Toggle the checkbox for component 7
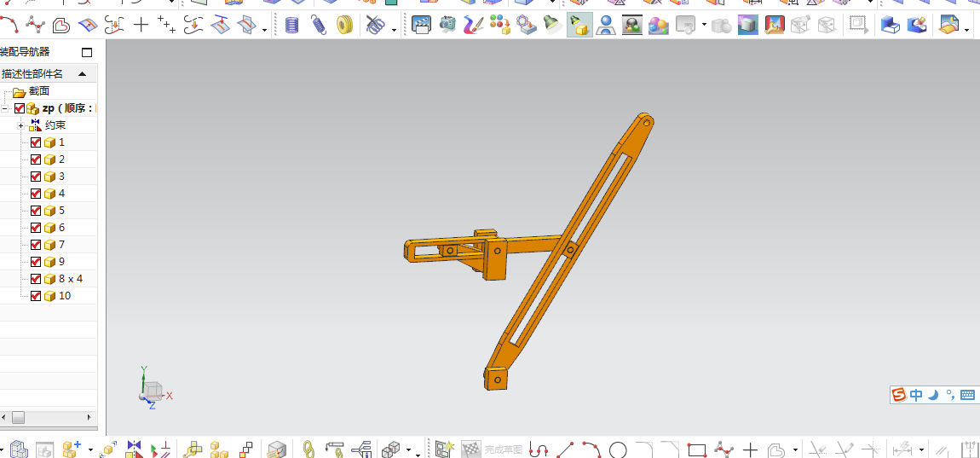 tap(36, 245)
